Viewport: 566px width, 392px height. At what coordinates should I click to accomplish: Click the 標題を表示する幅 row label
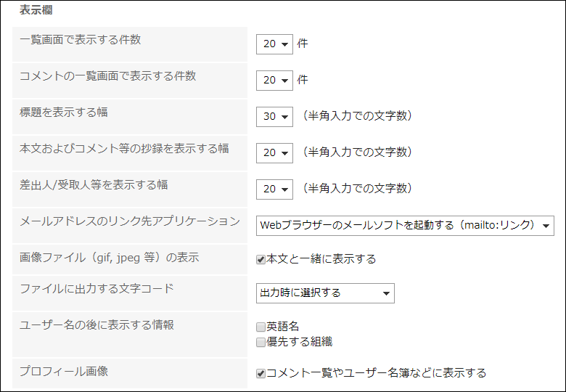[x=64, y=113]
